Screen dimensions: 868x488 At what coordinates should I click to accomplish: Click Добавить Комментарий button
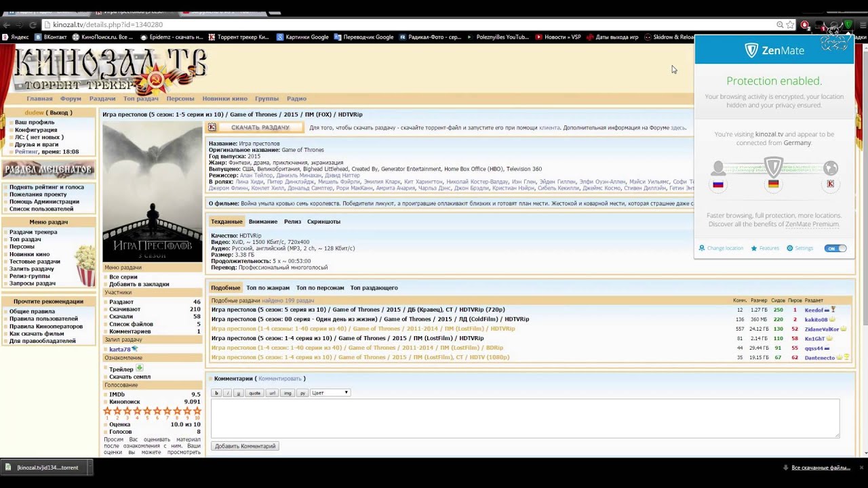[x=245, y=446]
